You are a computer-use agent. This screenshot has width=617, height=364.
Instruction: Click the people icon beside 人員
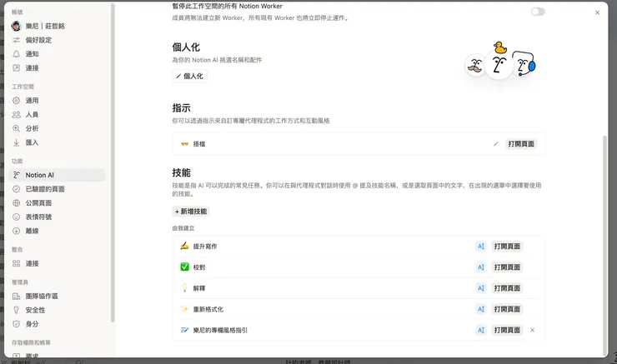(16, 114)
